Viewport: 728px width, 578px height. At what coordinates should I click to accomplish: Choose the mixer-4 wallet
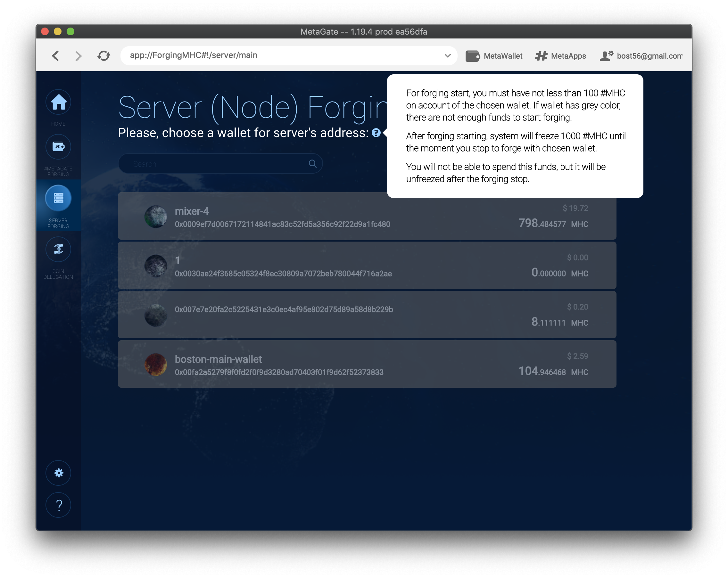(367, 216)
